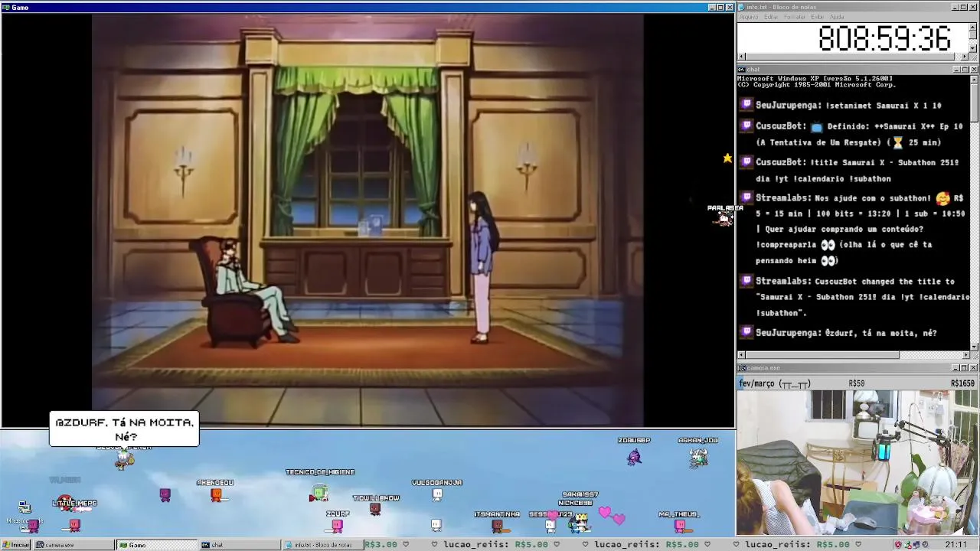Click the PABLASEA avatar sprite

[724, 220]
